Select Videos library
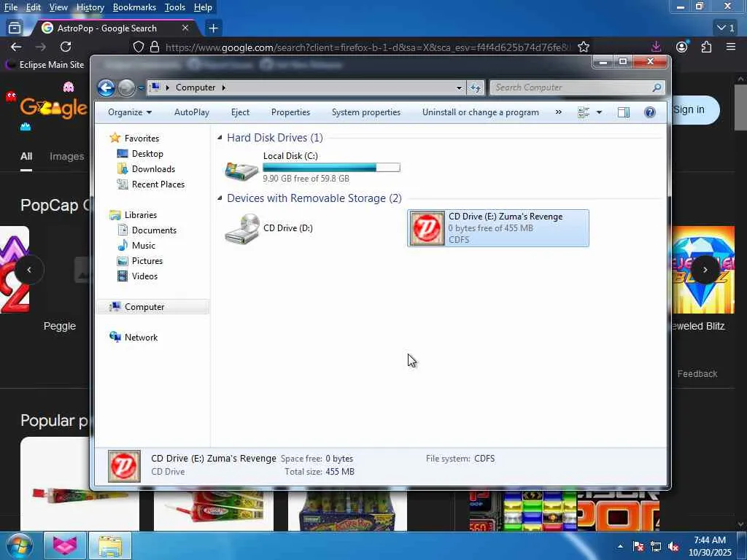This screenshot has width=747, height=560. [x=144, y=276]
